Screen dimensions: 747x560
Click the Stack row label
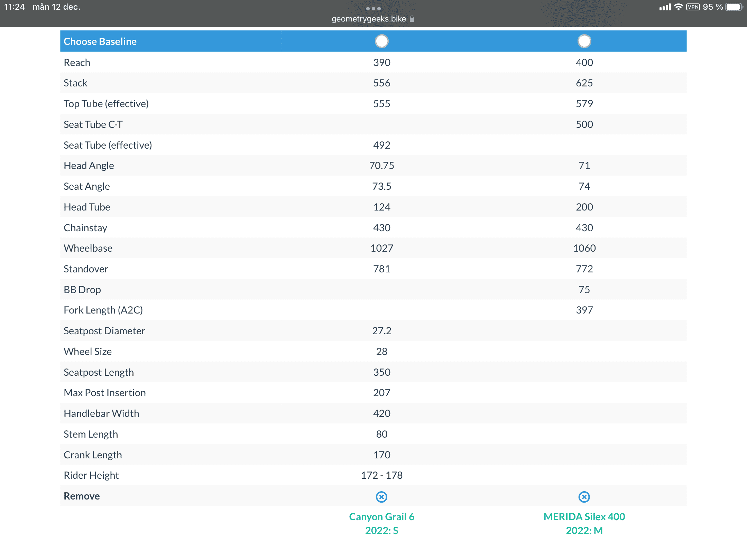tap(75, 83)
